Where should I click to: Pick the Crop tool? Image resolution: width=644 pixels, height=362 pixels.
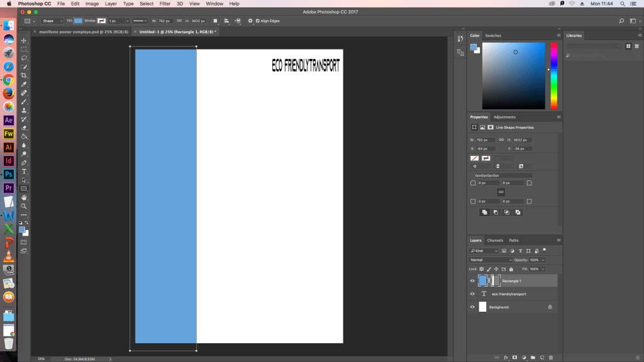tap(24, 75)
